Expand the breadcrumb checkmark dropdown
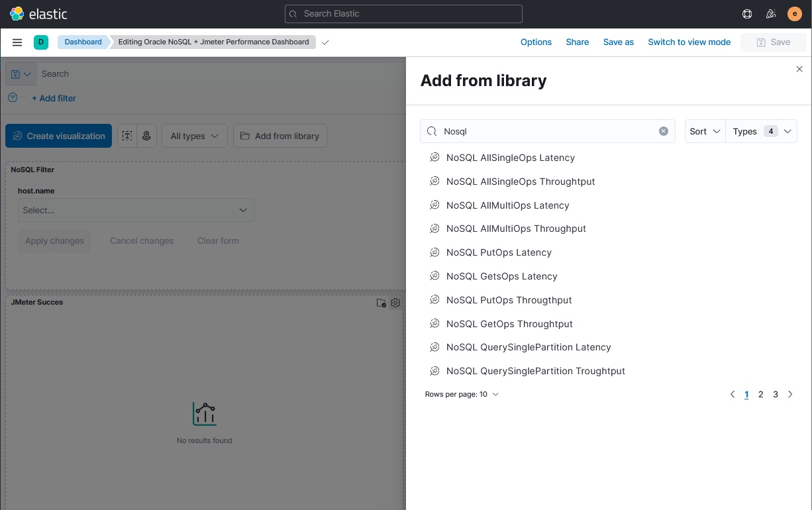The image size is (812, 510). click(x=325, y=42)
